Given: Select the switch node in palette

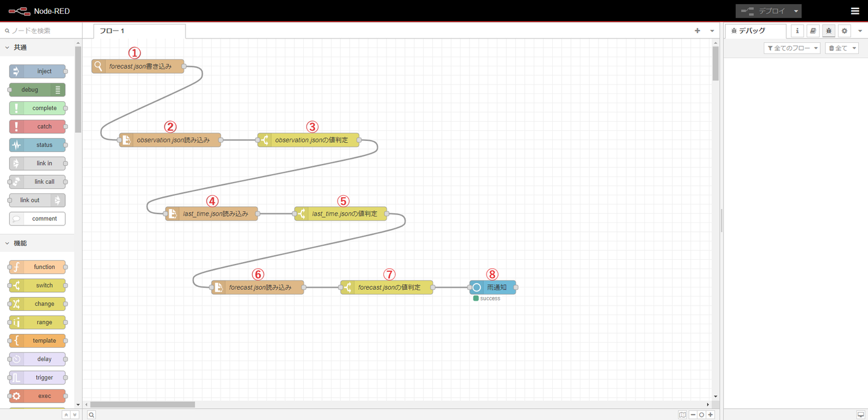Looking at the screenshot, I should point(37,286).
